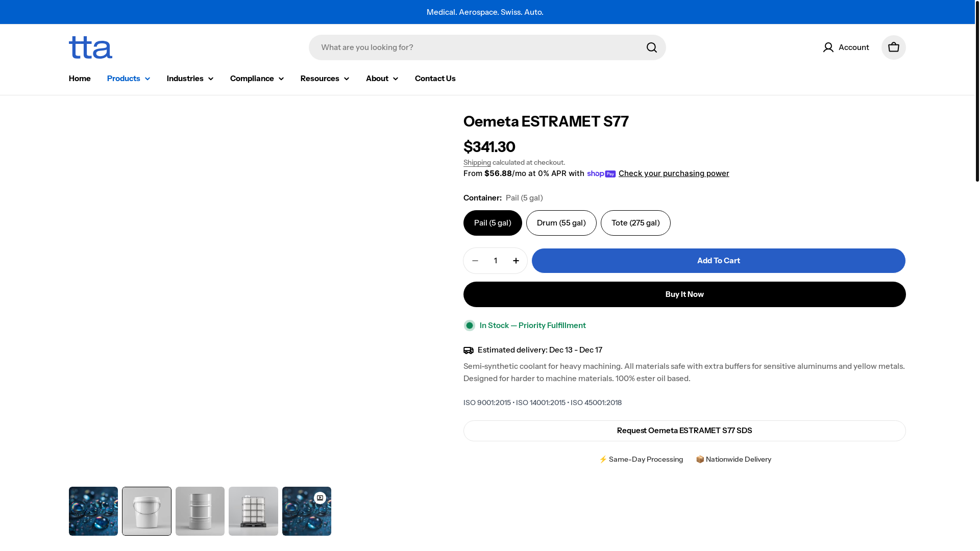Open the shopping cart

click(893, 47)
